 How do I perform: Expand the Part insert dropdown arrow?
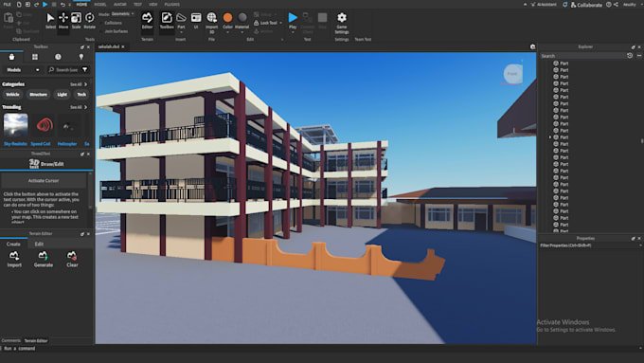pos(181,32)
